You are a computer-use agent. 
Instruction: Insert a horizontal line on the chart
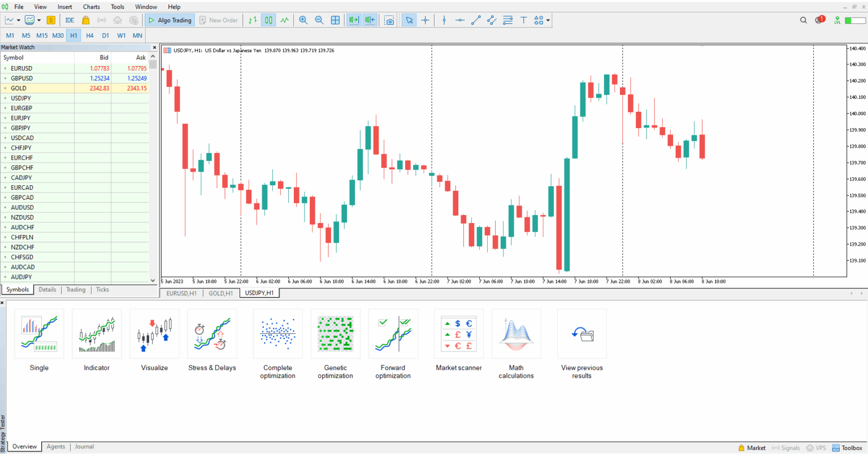coord(459,20)
